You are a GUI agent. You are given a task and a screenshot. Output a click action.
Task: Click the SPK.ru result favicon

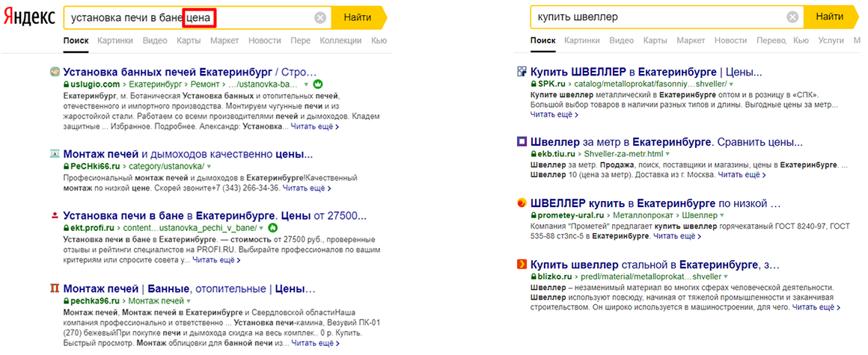click(x=522, y=72)
